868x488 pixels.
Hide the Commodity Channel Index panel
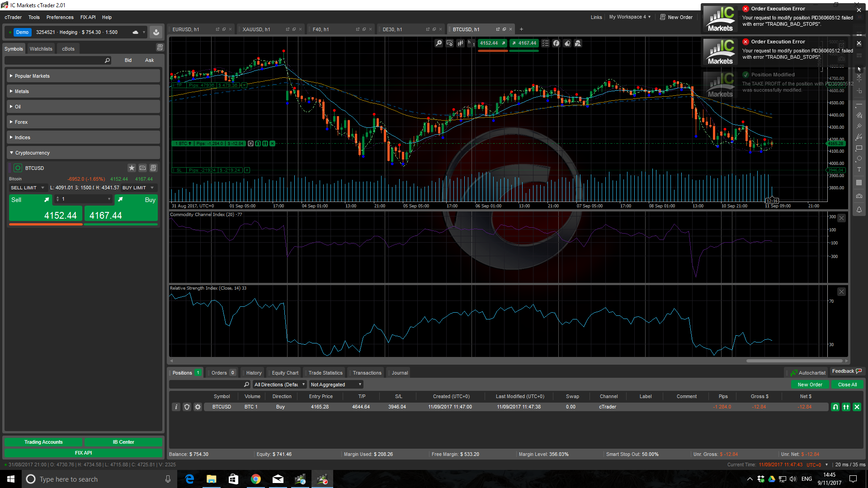point(841,218)
